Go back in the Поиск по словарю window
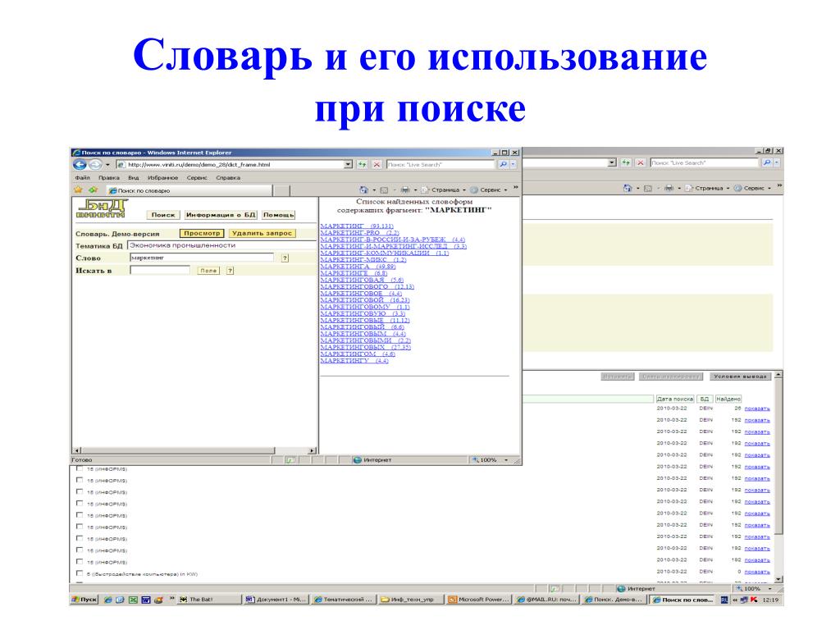The width and height of the screenshot is (840, 630). click(80, 164)
